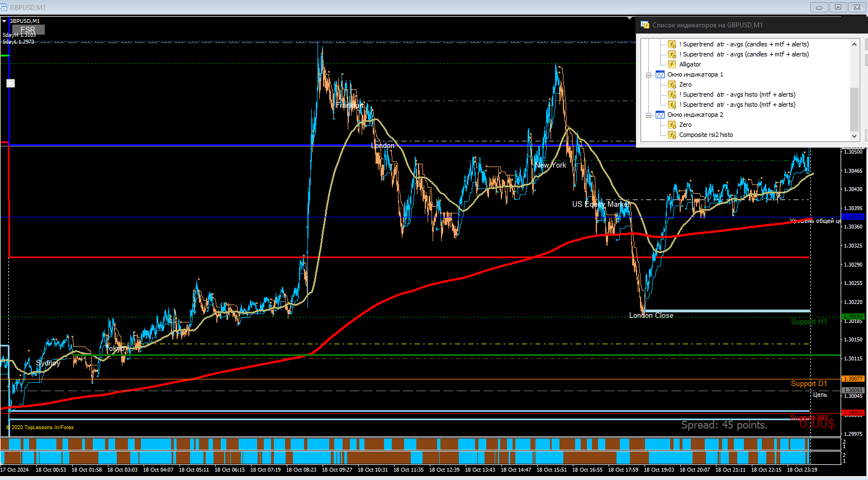Click the orange 1.30077 price tag
Image resolution: width=868 pixels, height=480 pixels.
tap(853, 379)
